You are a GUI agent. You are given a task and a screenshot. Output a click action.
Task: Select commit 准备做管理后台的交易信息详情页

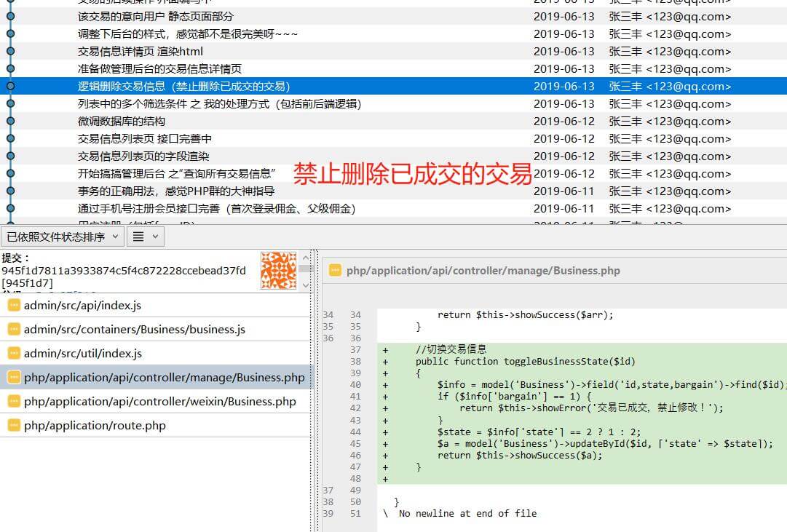[159, 68]
